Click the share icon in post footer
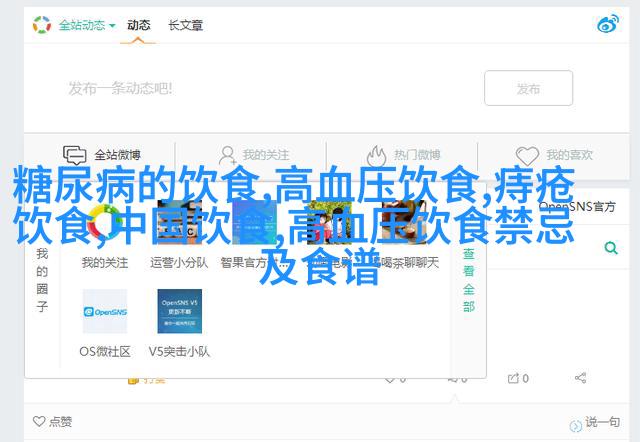 coord(581,379)
